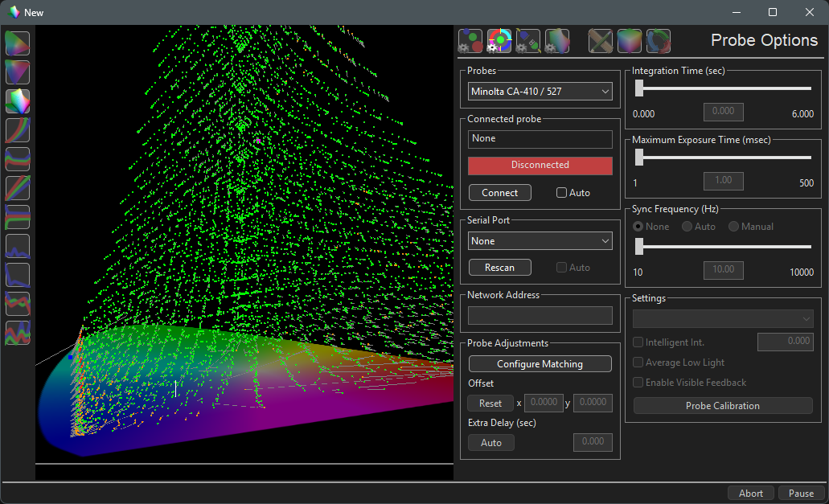Open the RGB patch settings icon

pyautogui.click(x=470, y=40)
